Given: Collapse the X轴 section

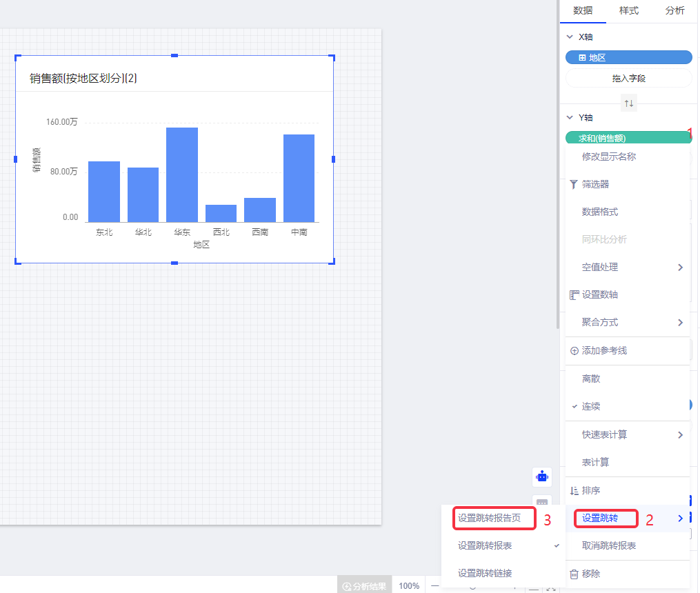Looking at the screenshot, I should (570, 37).
